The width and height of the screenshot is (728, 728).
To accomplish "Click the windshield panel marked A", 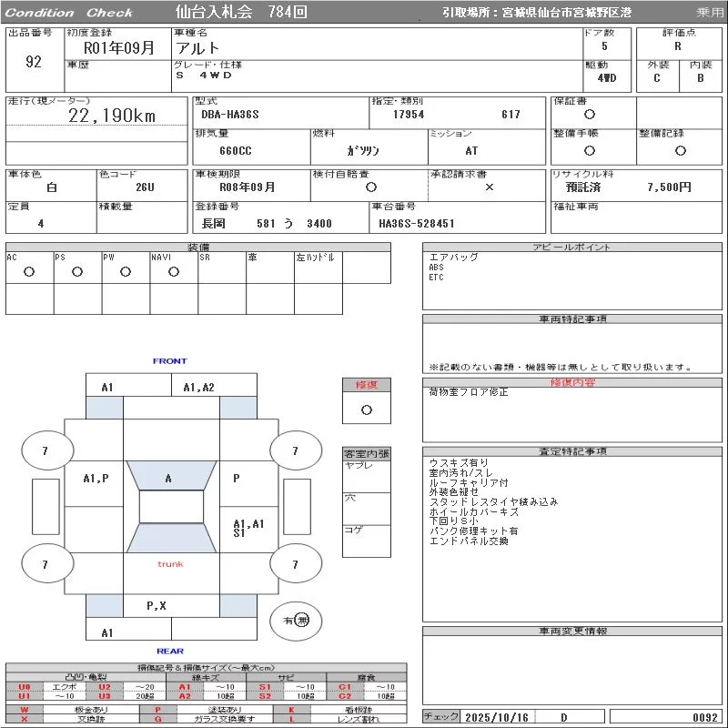I will point(168,478).
